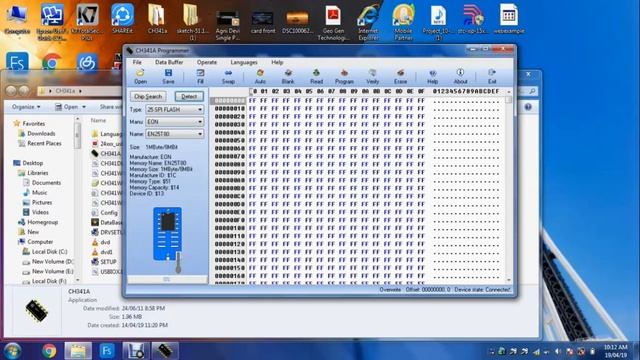Click Open button in Explorer toolbar
This screenshot has width=640, height=360.
coord(70,107)
